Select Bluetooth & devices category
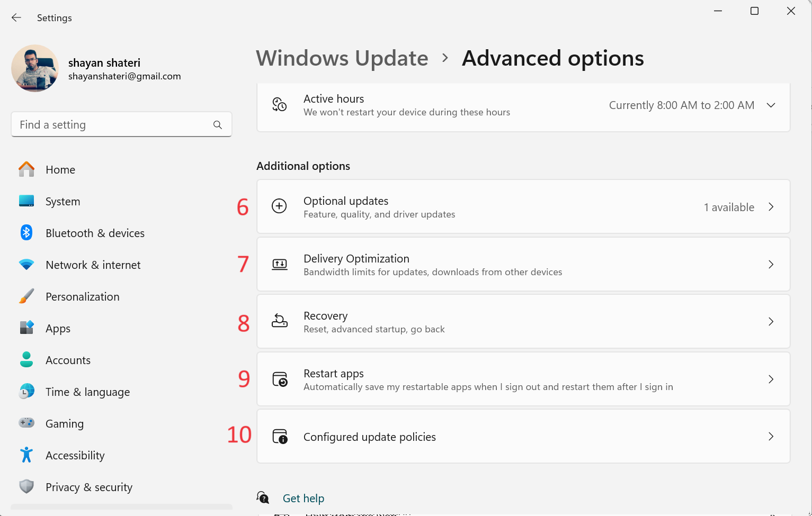 point(95,233)
